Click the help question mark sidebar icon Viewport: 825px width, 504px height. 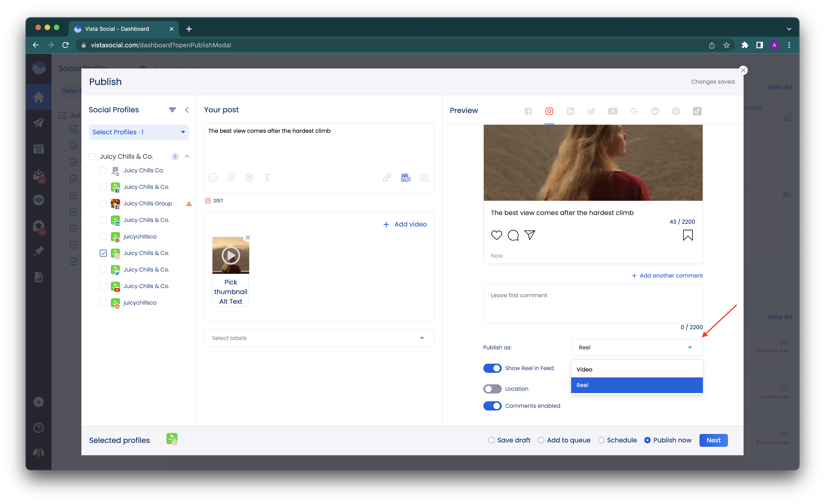(38, 428)
